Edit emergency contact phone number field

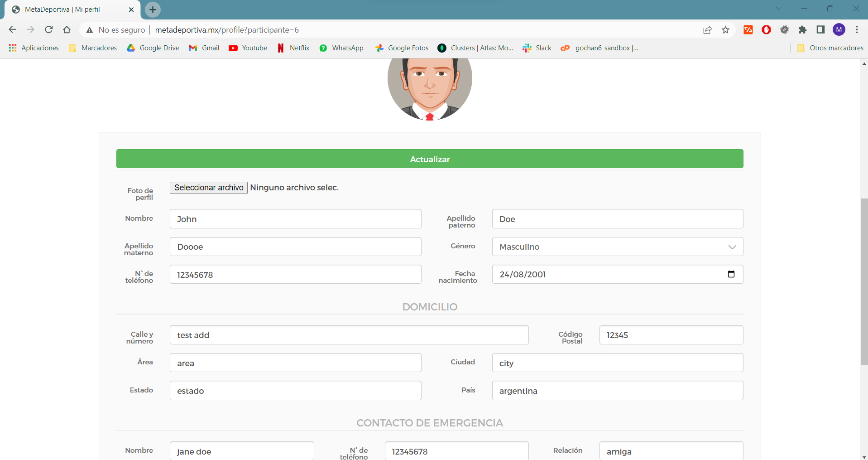[x=456, y=451]
